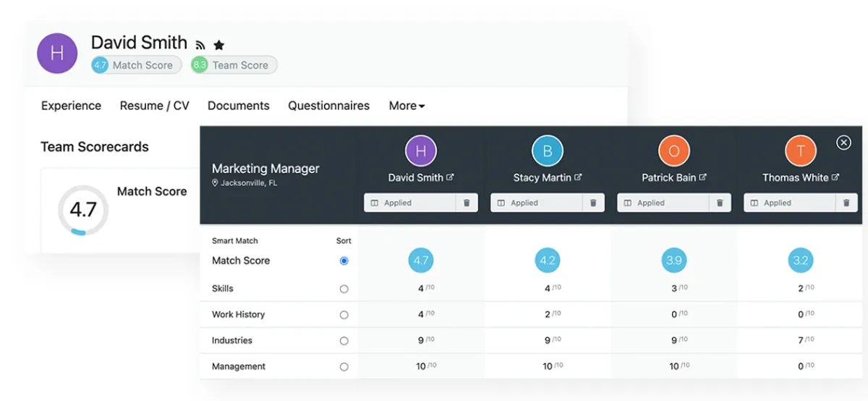This screenshot has width=868, height=401.
Task: Sort by Work History radio button
Action: click(x=344, y=315)
